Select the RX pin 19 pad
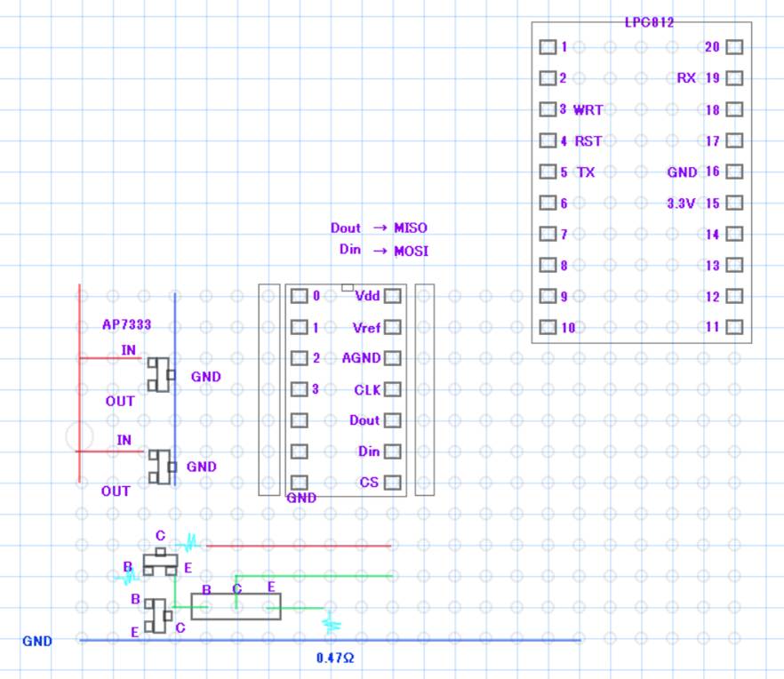The width and height of the screenshot is (784, 679). [733, 78]
